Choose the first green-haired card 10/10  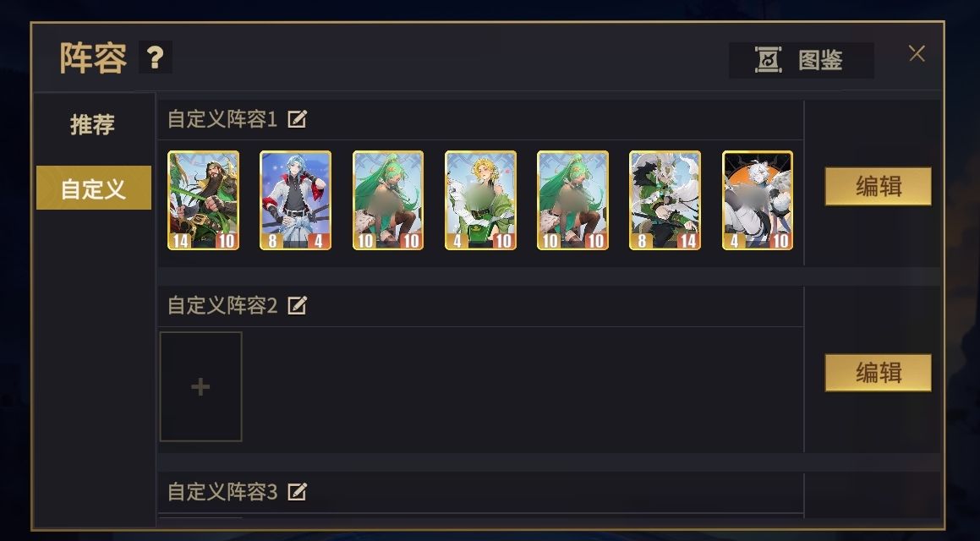pyautogui.click(x=388, y=199)
